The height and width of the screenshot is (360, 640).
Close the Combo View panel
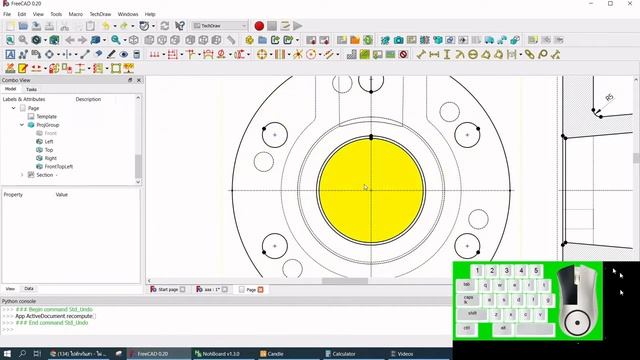coord(139,80)
